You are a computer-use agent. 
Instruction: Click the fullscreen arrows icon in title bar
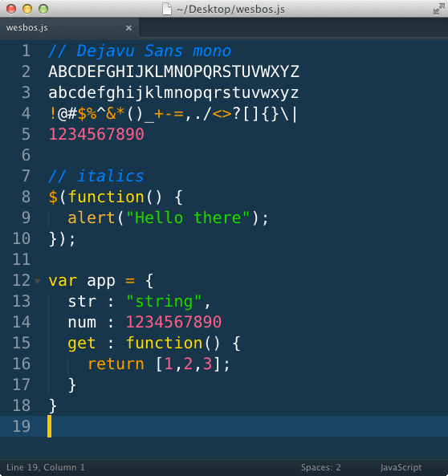click(x=438, y=9)
